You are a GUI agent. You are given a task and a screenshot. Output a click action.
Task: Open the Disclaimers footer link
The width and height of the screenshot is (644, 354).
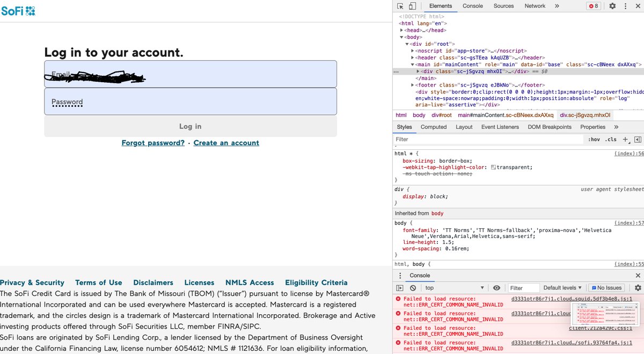click(153, 283)
